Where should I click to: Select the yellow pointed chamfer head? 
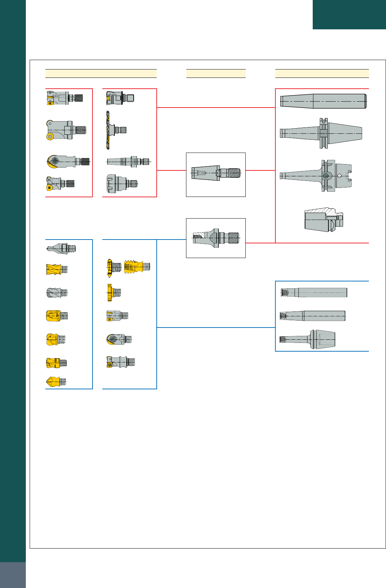56,382
